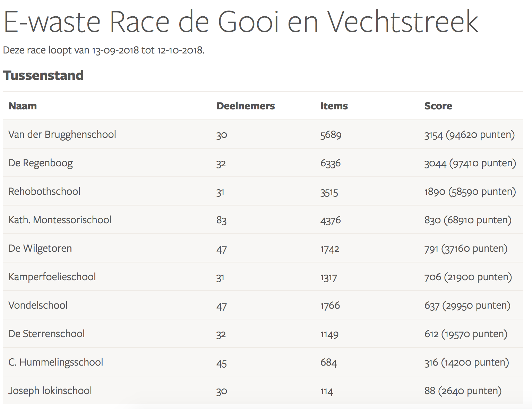Click the Deelnemers column header
This screenshot has height=409, width=532.
coord(246,106)
